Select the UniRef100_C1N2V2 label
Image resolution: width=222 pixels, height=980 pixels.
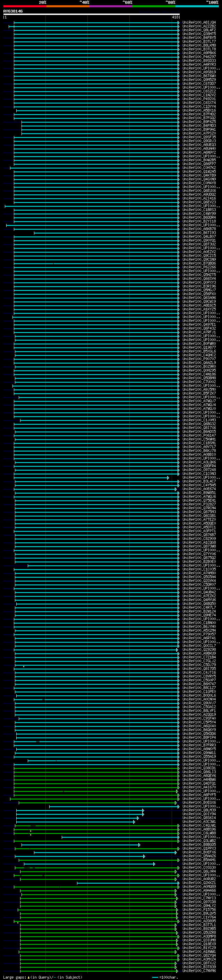(x=199, y=95)
